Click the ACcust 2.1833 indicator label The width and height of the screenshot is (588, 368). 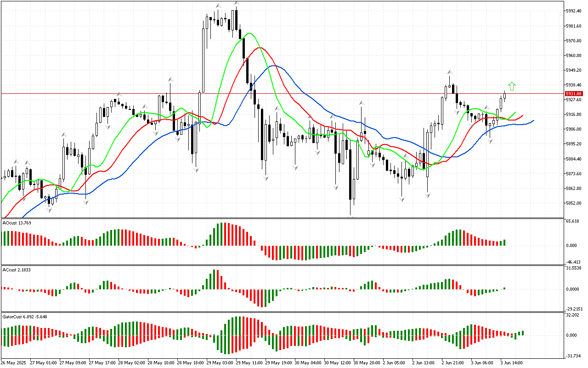tap(17, 269)
